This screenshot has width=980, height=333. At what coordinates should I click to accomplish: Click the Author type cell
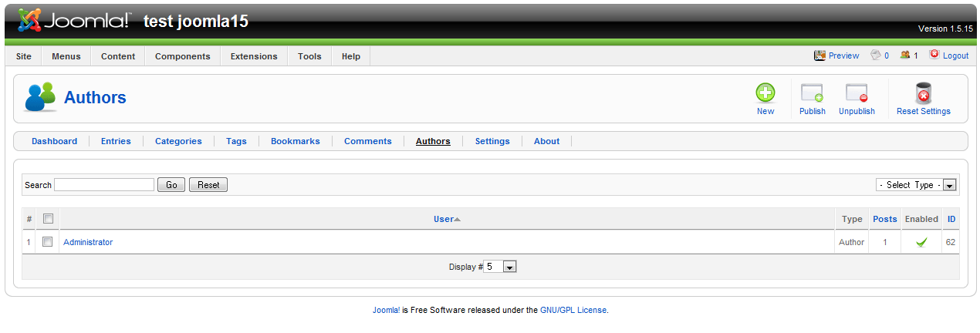pos(852,242)
